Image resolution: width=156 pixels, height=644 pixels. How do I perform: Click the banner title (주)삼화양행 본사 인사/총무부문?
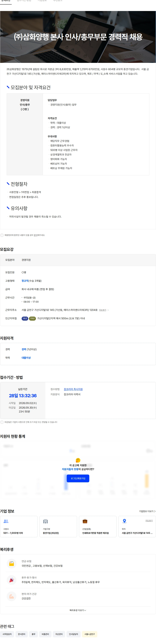(78, 37)
